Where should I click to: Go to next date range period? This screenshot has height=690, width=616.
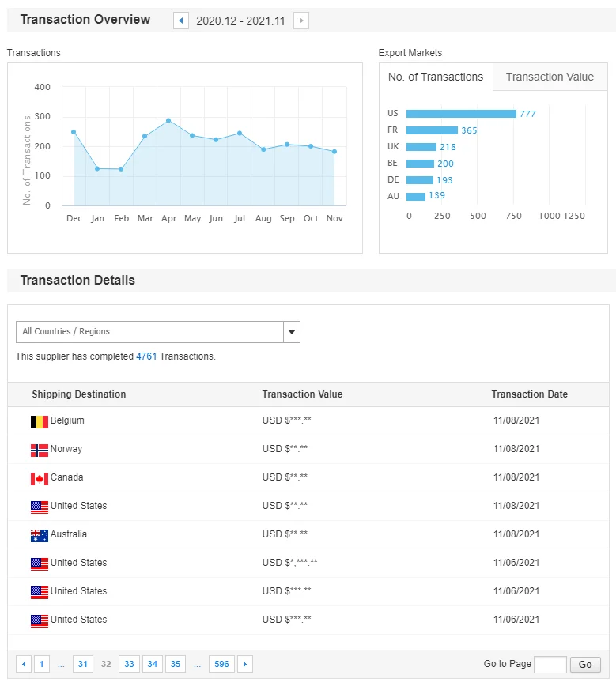[x=301, y=21]
